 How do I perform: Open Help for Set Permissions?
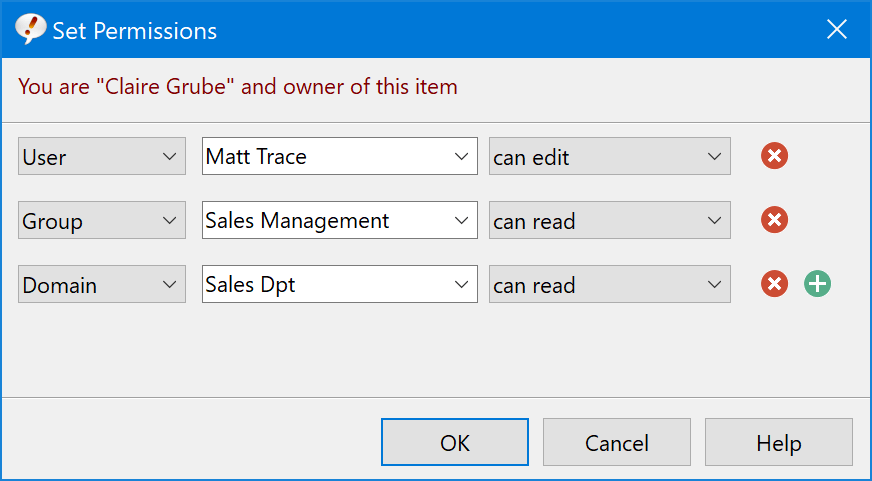point(779,442)
